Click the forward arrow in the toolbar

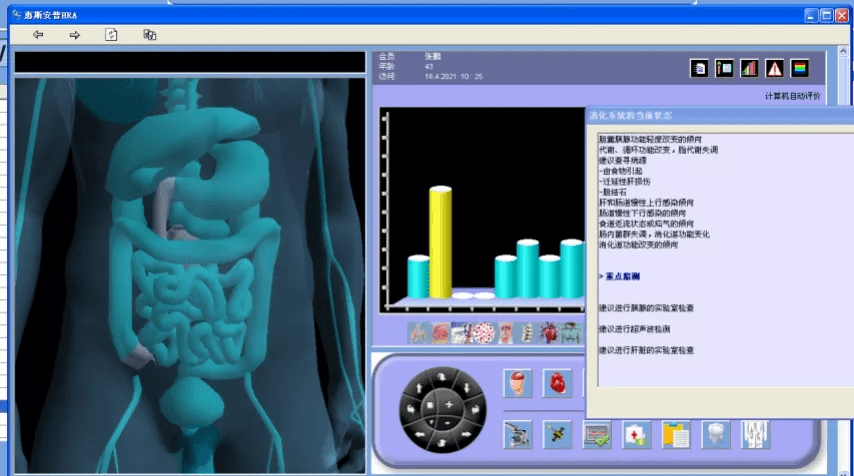pos(74,35)
